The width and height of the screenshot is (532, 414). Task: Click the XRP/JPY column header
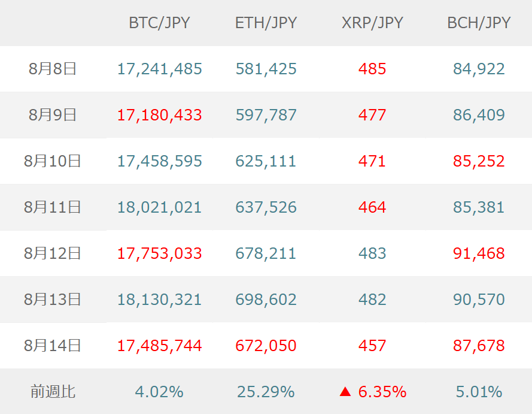[372, 23]
